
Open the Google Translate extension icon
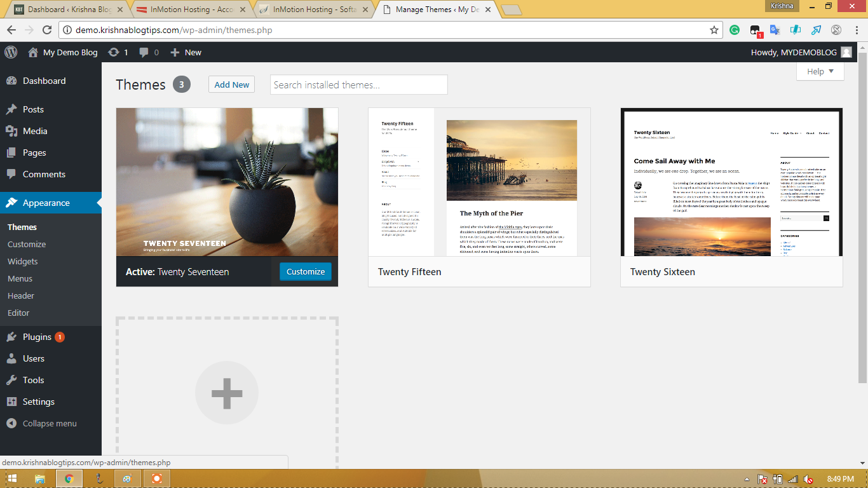tap(775, 30)
